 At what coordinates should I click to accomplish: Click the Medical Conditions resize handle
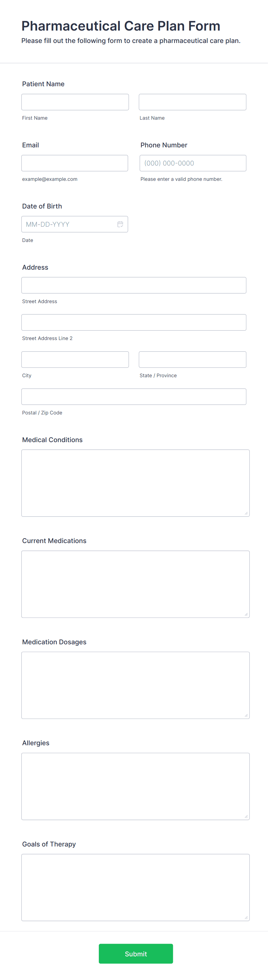click(246, 512)
